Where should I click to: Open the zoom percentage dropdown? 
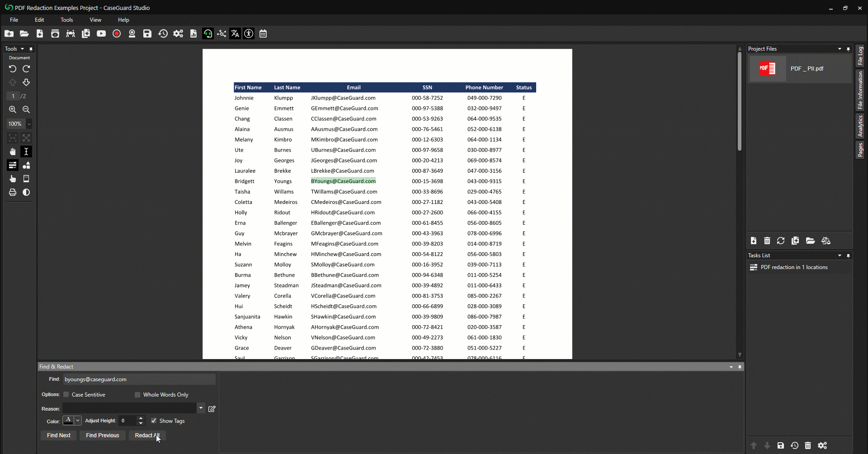(29, 123)
